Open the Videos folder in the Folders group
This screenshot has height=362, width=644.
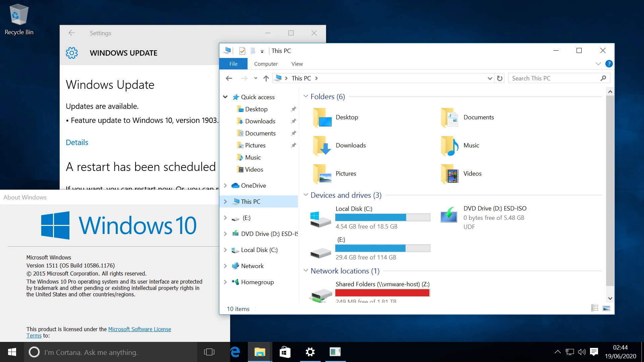coord(462,174)
